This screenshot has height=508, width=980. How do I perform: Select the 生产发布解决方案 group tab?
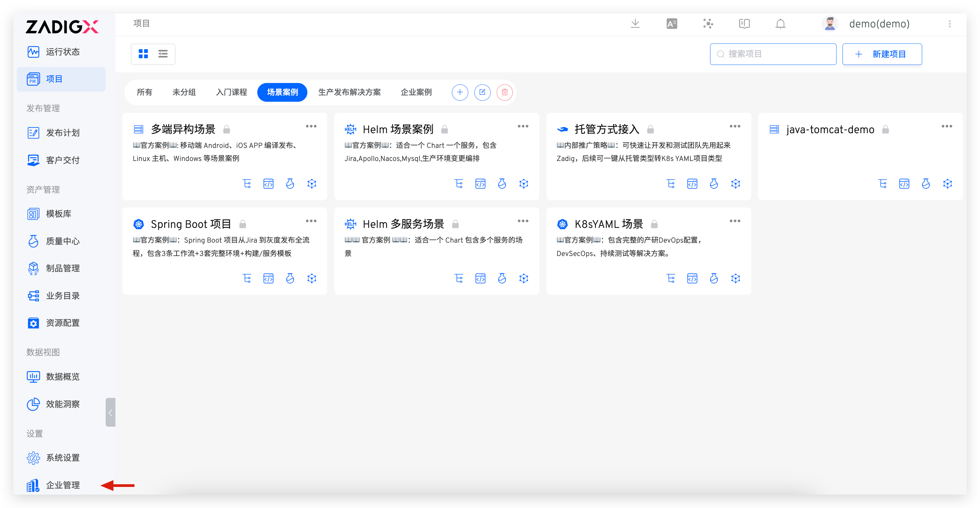(x=349, y=92)
